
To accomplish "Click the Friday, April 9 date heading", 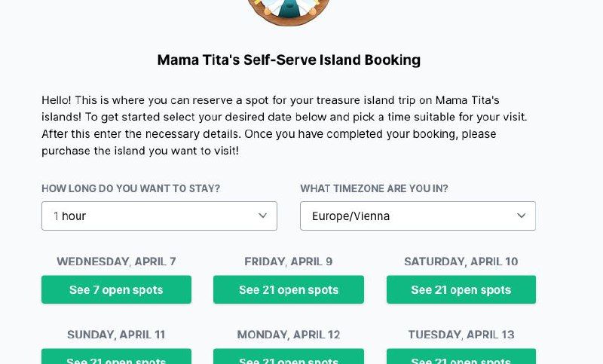I will (289, 262).
